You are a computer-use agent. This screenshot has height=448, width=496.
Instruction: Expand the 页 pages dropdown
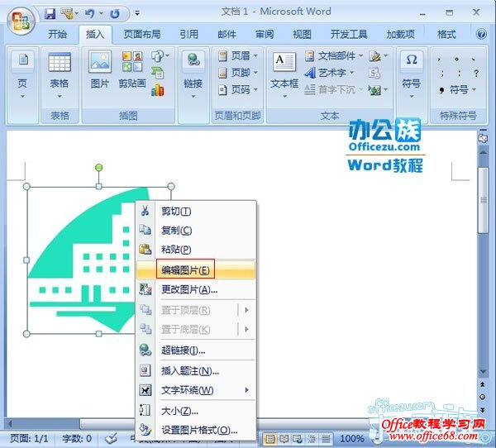click(x=22, y=96)
